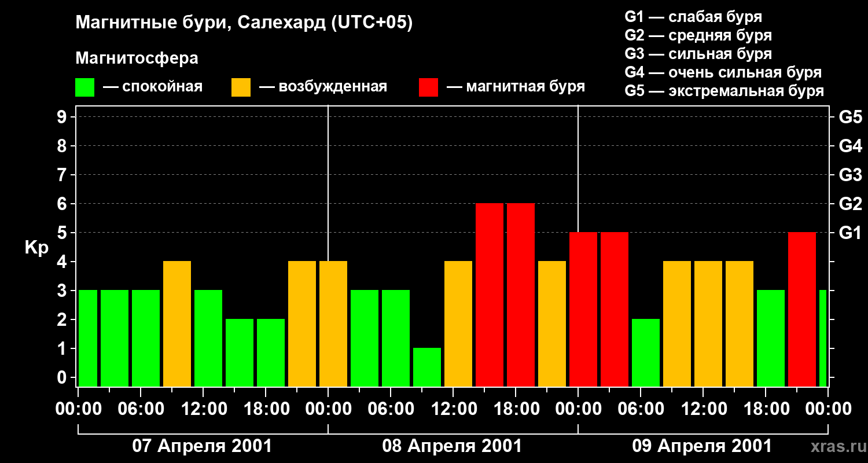
Task: Click the yellow 'возбужденная' legend swatch
Action: 241,87
